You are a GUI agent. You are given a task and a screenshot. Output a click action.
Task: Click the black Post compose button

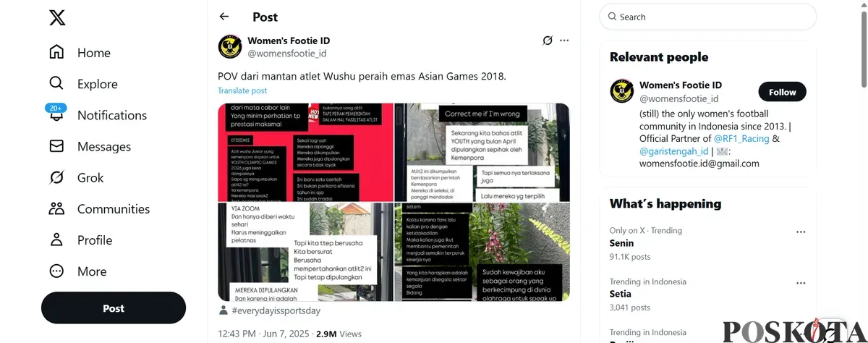tap(114, 308)
